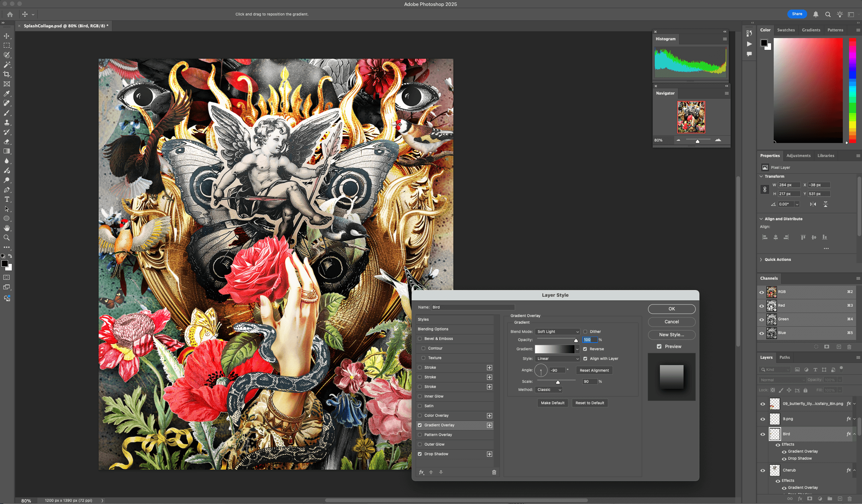Switch to the Swatches tab
This screenshot has height=504, width=862.
coord(786,30)
